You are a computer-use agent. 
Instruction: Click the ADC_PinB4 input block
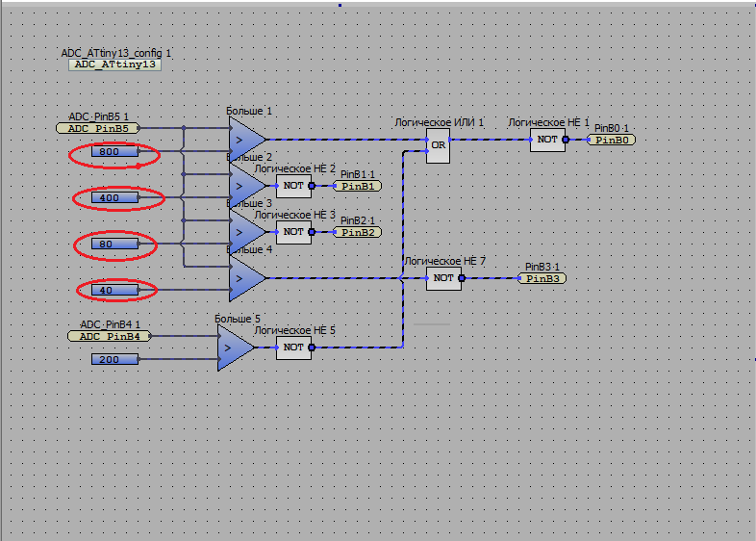click(110, 336)
